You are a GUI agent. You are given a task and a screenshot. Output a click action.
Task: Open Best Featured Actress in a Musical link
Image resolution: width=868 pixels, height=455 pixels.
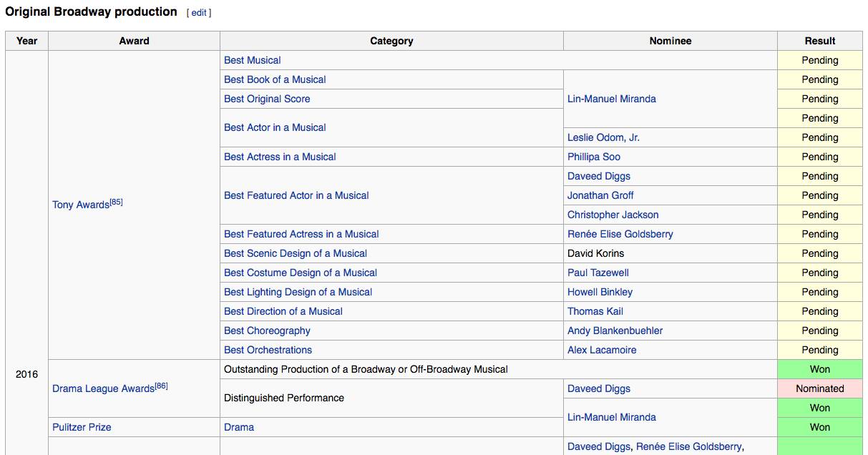[301, 234]
